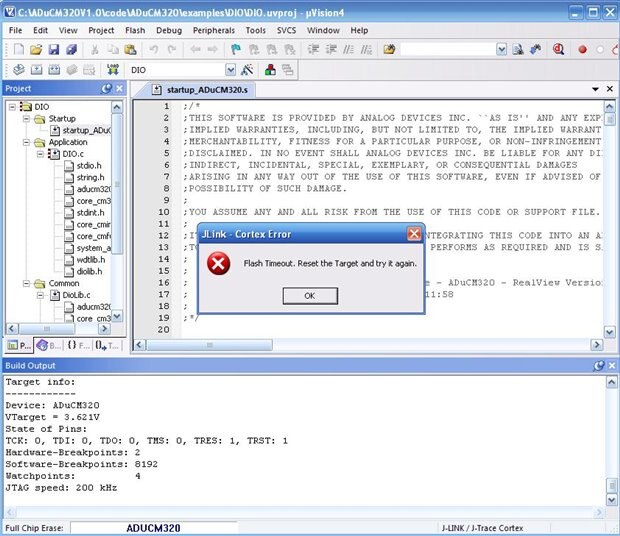Screen dimensions: 620x536
Task: Close the JLink - Cortex Error dialog
Action: coord(414,234)
